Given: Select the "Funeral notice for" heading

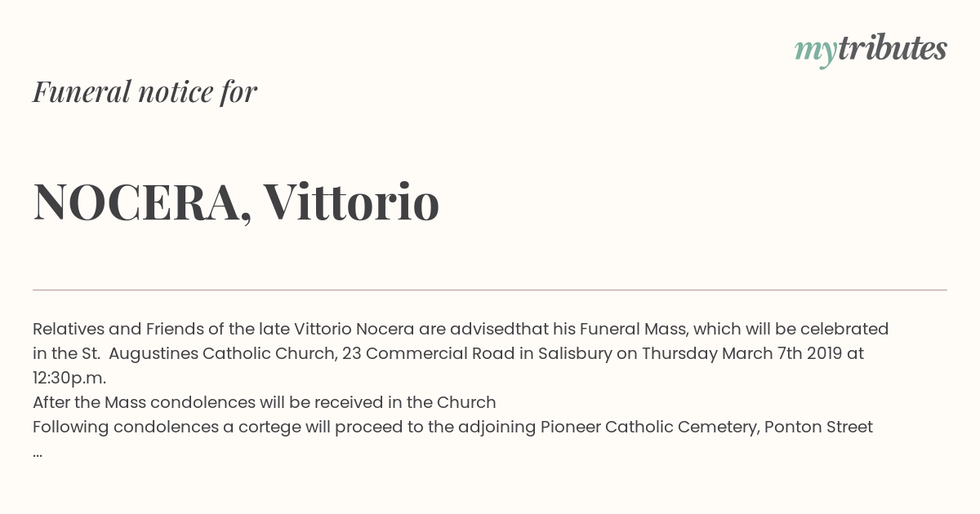Looking at the screenshot, I should [x=145, y=92].
